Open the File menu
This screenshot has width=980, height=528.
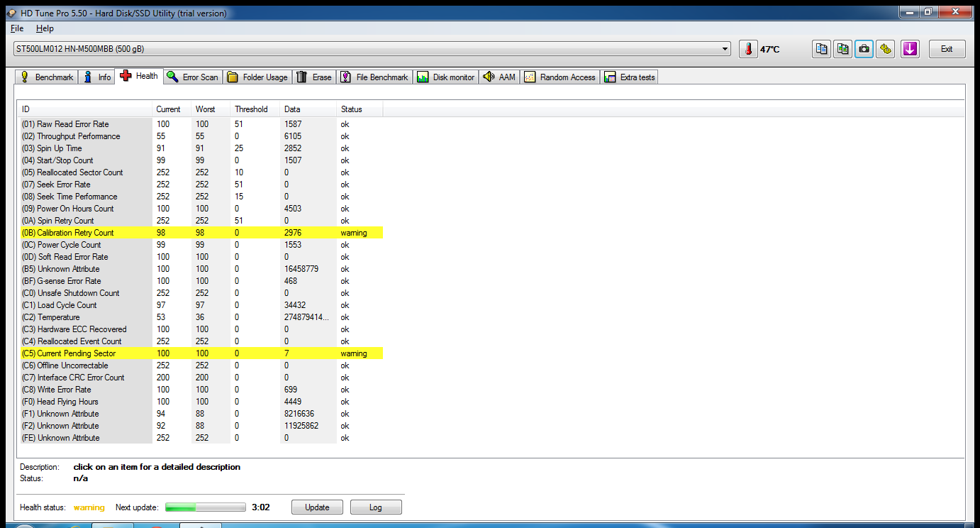click(17, 28)
